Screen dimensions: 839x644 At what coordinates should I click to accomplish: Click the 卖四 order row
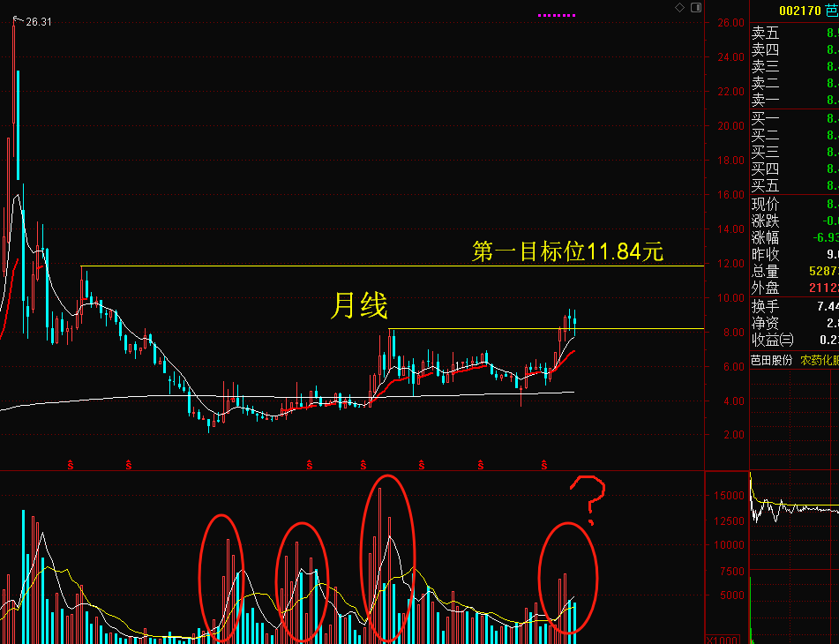794,49
